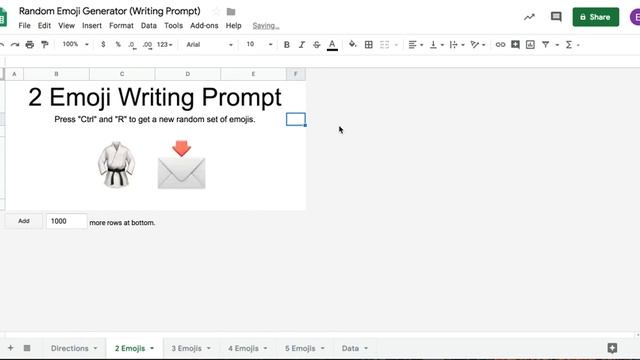Viewport: 640px width, 360px height.
Task: Open the comments history
Action: pyautogui.click(x=556, y=17)
